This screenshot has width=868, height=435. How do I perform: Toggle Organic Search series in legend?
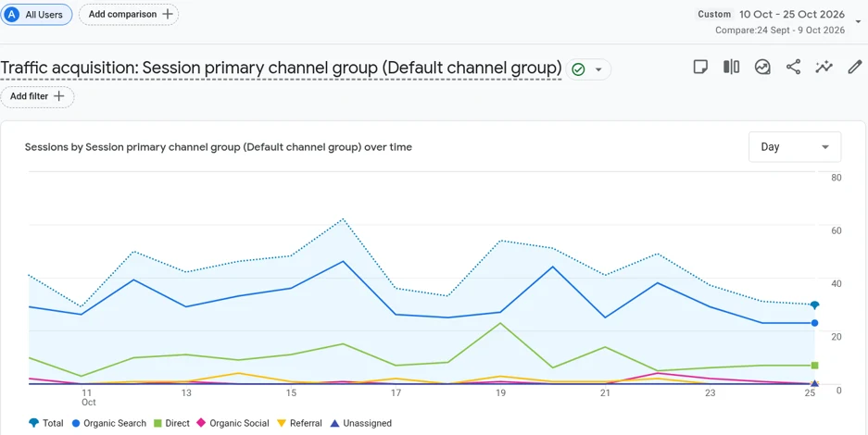click(109, 423)
